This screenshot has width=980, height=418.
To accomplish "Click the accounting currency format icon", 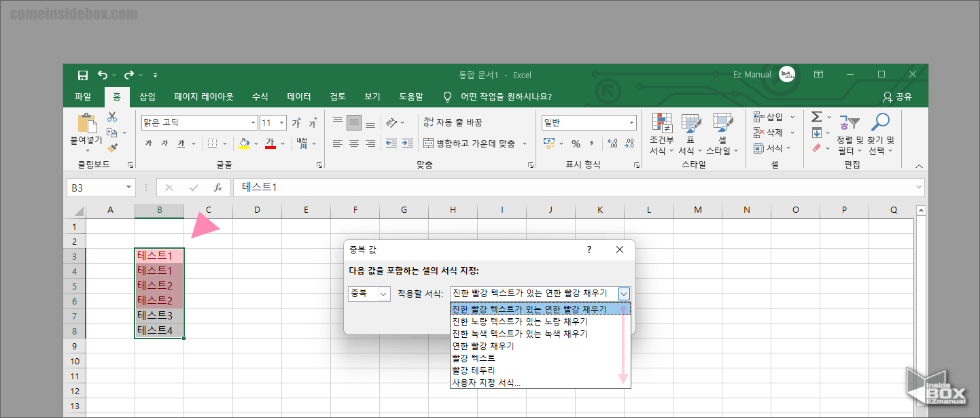I will coord(550,143).
